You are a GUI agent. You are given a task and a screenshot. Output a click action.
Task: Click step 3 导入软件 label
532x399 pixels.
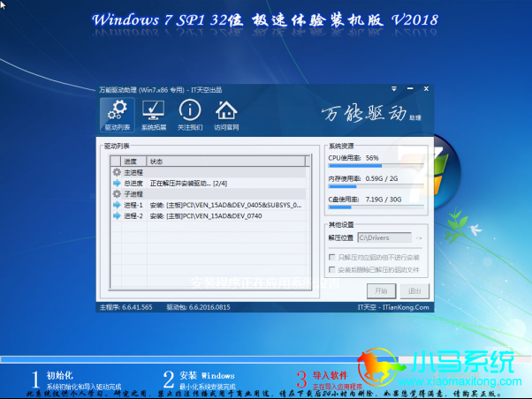pos(330,376)
